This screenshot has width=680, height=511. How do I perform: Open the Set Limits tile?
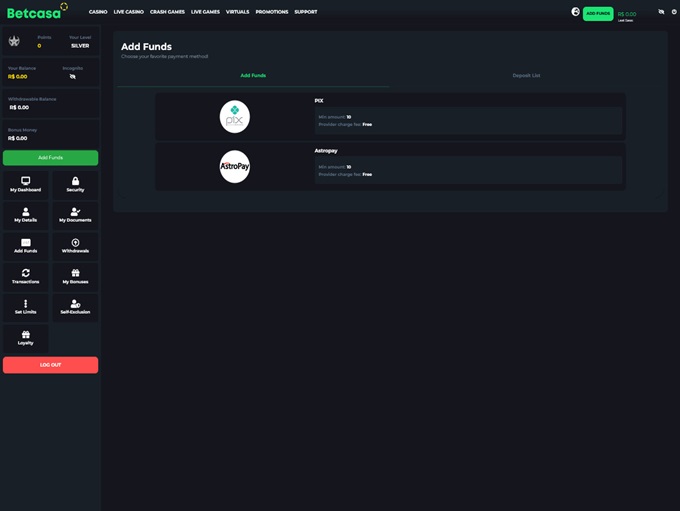(x=25, y=307)
